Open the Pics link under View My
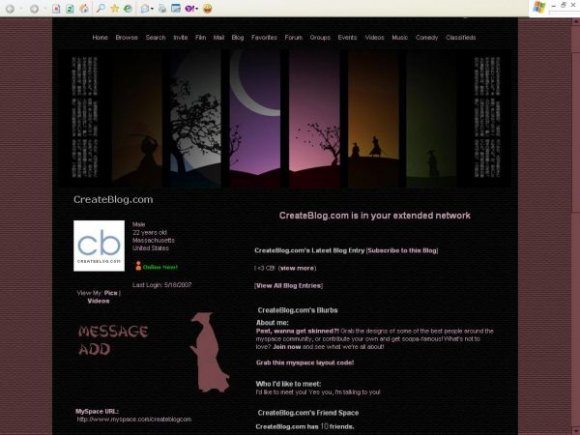 (x=110, y=293)
